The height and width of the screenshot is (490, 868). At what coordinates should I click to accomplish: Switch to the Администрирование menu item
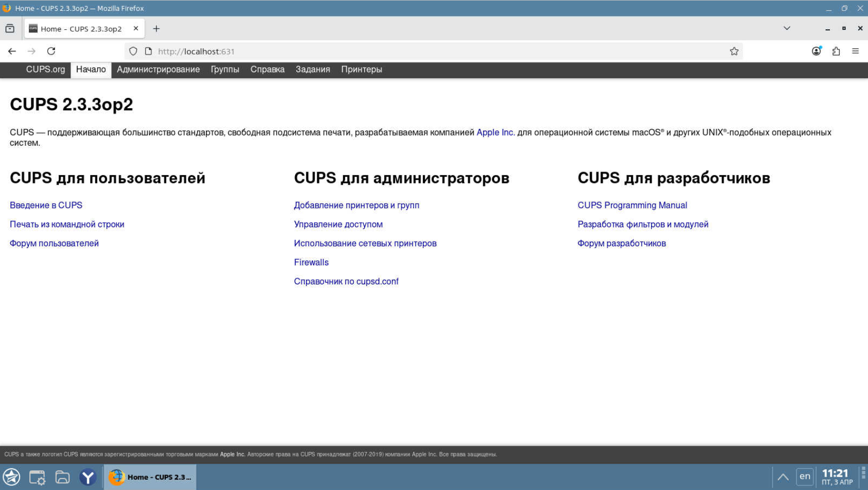(158, 70)
